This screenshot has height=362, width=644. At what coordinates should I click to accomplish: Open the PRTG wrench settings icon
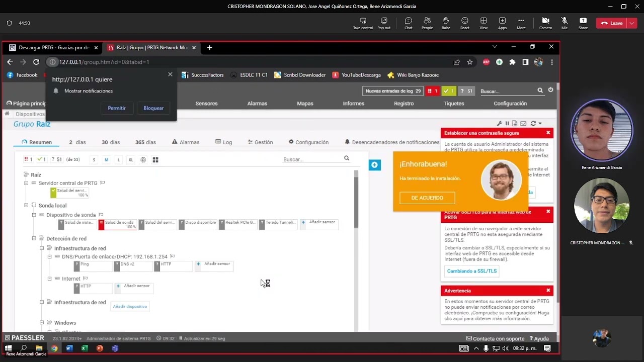[x=500, y=123]
